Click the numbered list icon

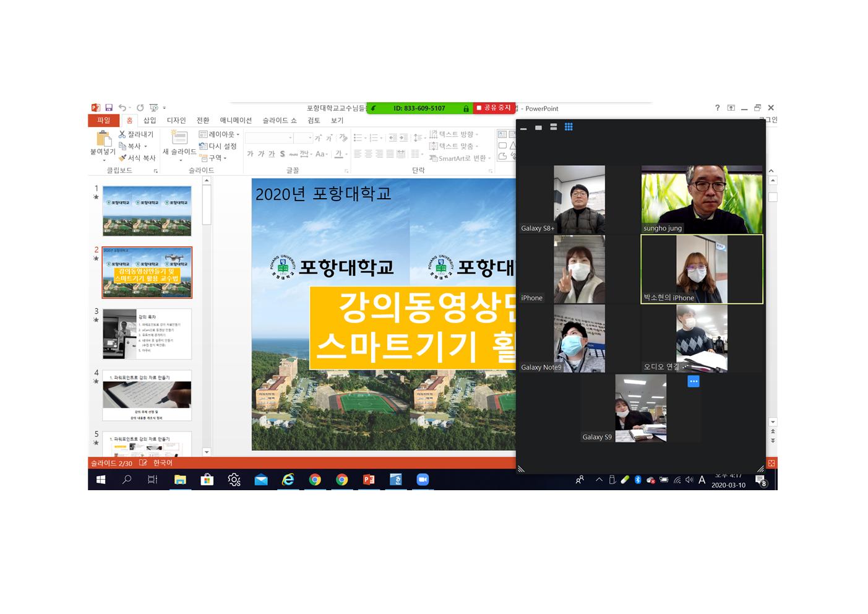pyautogui.click(x=374, y=137)
